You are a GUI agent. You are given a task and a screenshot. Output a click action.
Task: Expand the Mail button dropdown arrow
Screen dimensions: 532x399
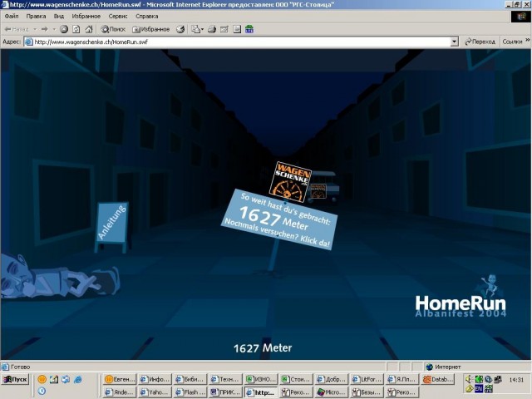(202, 29)
